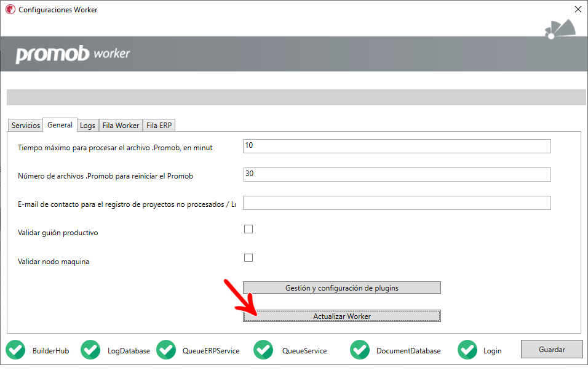Open the Logs tab
588x370 pixels.
[x=87, y=126]
